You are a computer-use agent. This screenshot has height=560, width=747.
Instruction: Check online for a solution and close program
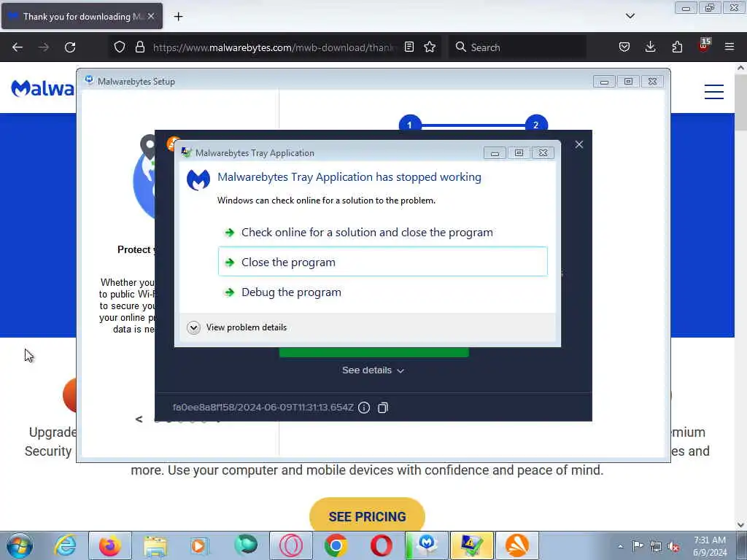coord(367,233)
